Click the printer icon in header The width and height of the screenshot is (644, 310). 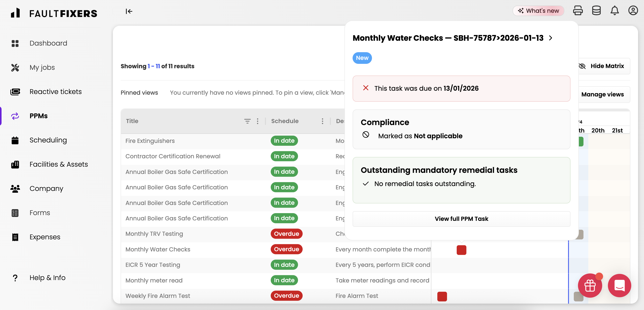(578, 11)
